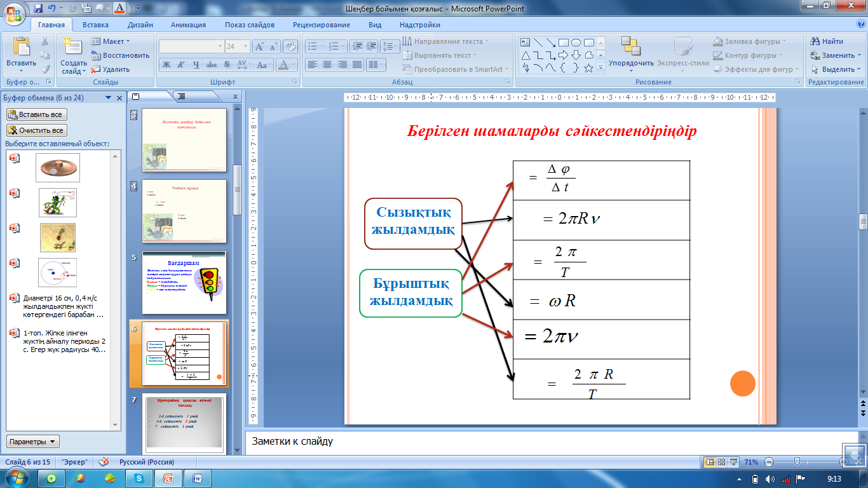
Task: Click the Format Painter brush icon
Action: pyautogui.click(x=45, y=70)
